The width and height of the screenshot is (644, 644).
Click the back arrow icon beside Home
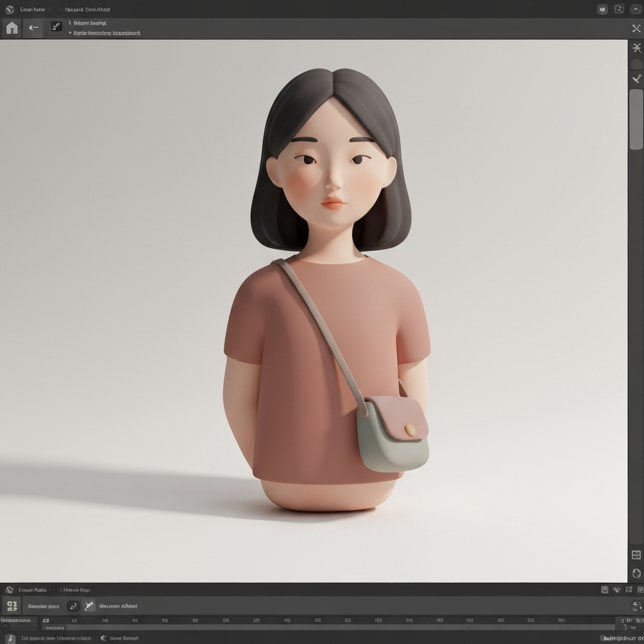click(33, 28)
